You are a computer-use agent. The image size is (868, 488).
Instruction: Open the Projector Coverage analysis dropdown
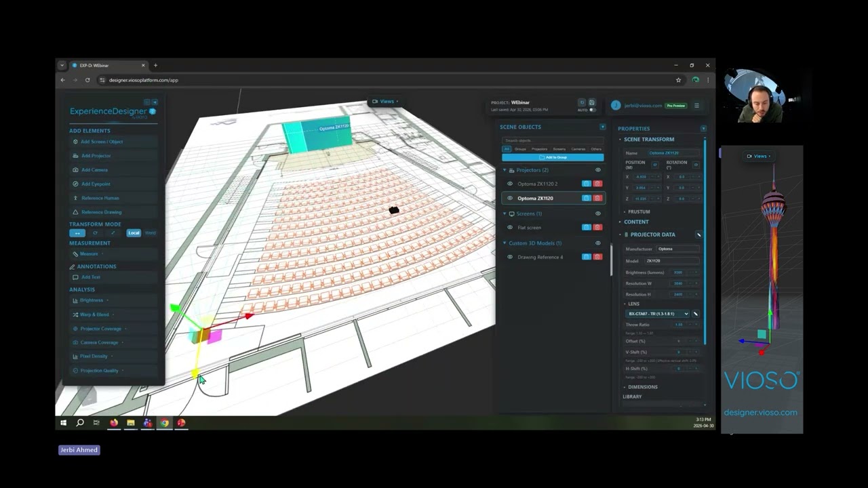tap(113, 329)
